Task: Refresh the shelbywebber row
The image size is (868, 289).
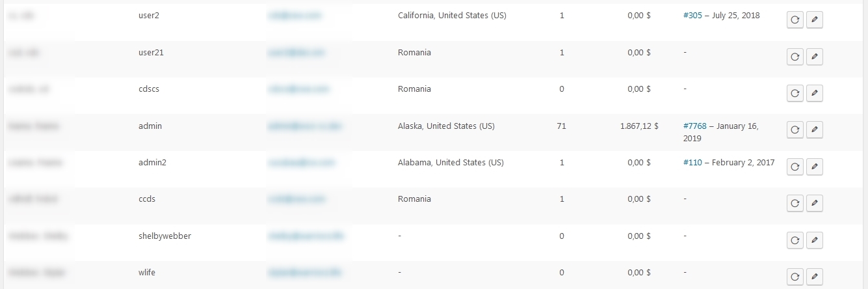Action: [795, 240]
